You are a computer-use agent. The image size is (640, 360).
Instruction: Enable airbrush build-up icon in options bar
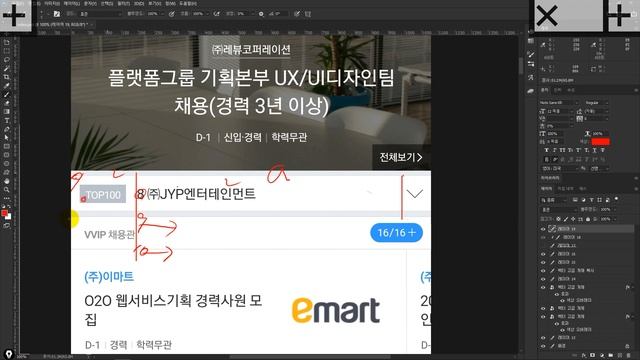point(216,14)
